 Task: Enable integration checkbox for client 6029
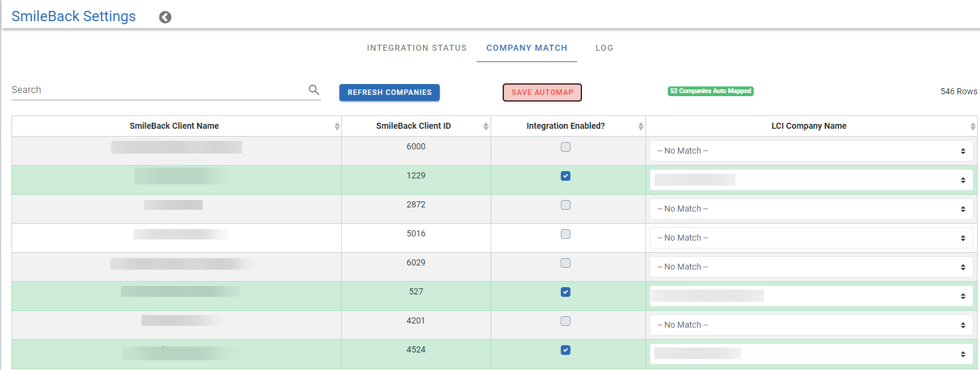click(x=566, y=263)
